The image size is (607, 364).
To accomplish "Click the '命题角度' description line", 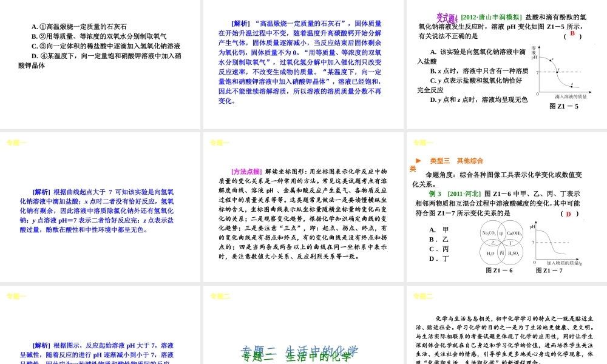I will pyautogui.click(x=497, y=180).
